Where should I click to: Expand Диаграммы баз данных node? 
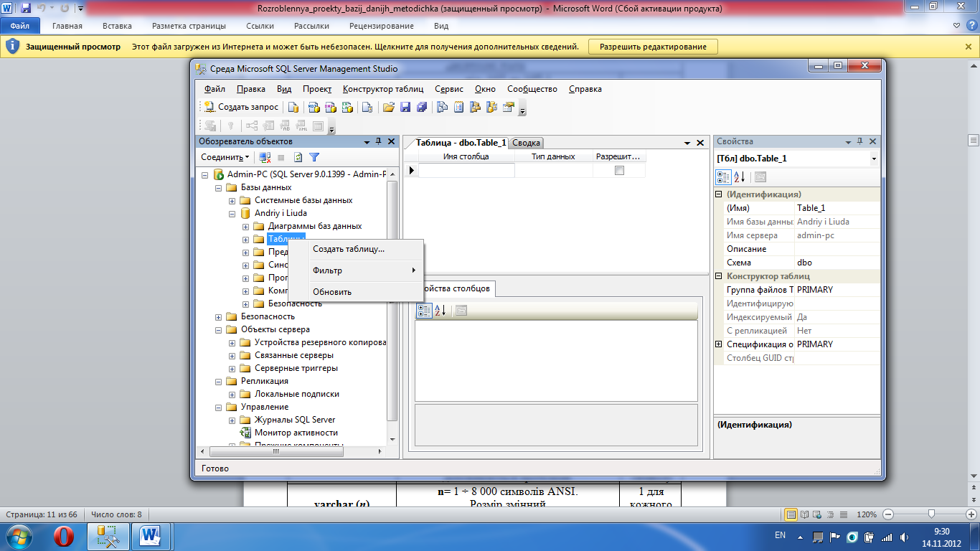246,226
